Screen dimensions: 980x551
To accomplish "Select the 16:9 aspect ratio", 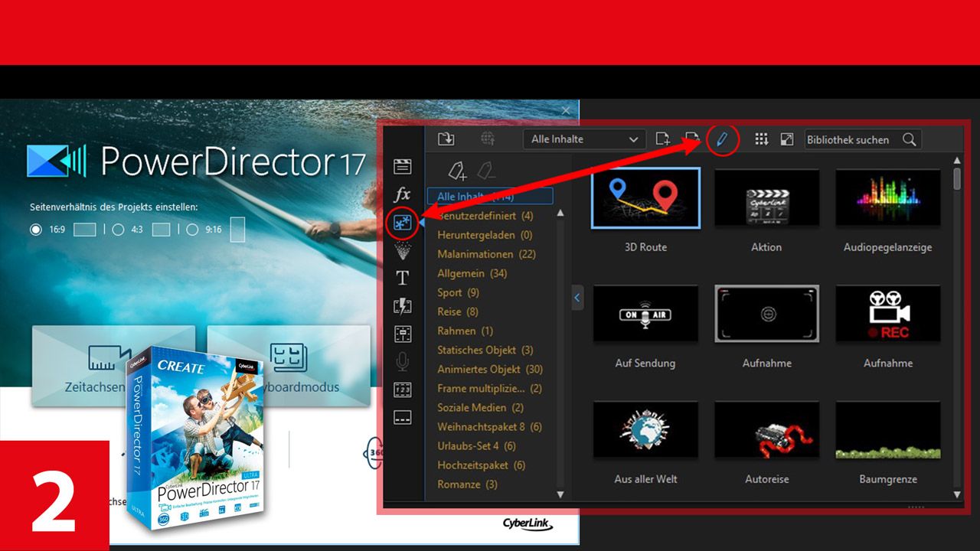I will coord(36,229).
